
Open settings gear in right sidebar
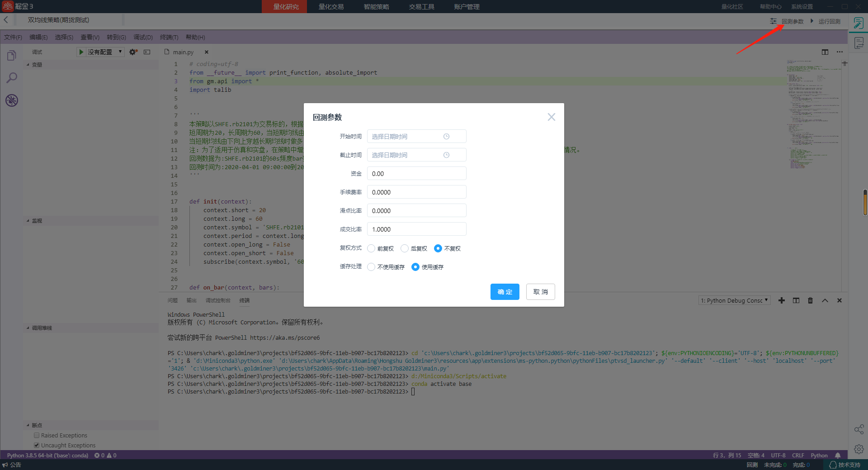tap(859, 449)
